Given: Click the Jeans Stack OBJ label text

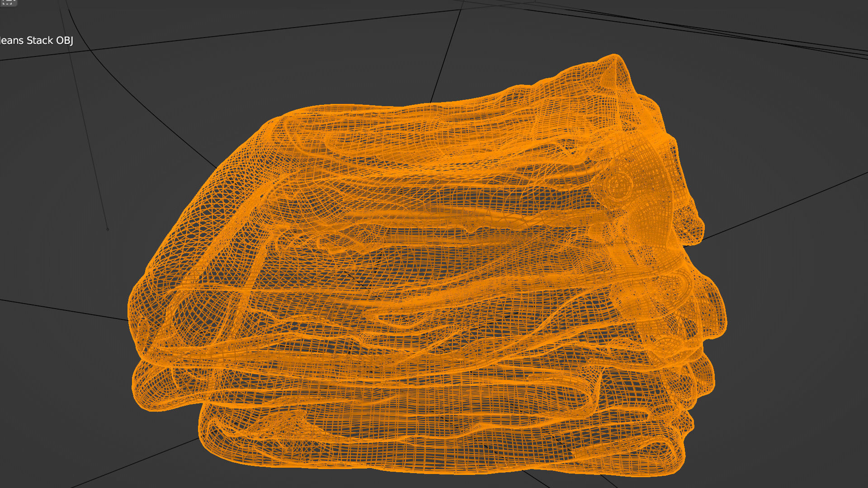Looking at the screenshot, I should (36, 41).
